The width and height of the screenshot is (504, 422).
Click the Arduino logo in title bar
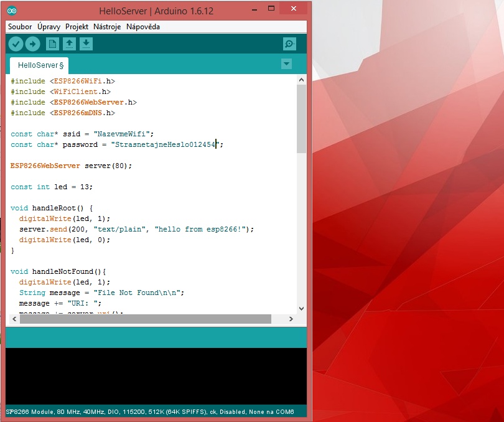13,11
